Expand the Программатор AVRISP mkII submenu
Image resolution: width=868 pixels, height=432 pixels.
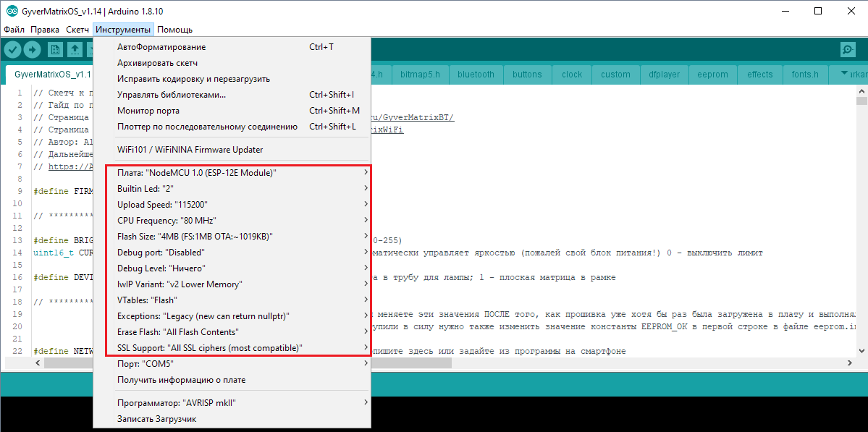[232, 402]
